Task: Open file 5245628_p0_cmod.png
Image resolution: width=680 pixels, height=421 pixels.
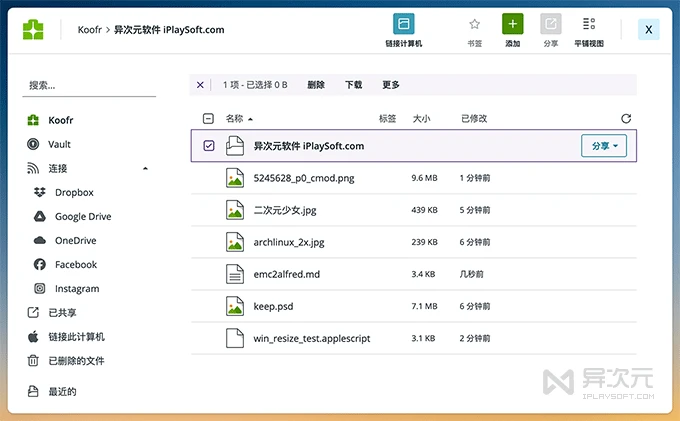Action: coord(304,178)
